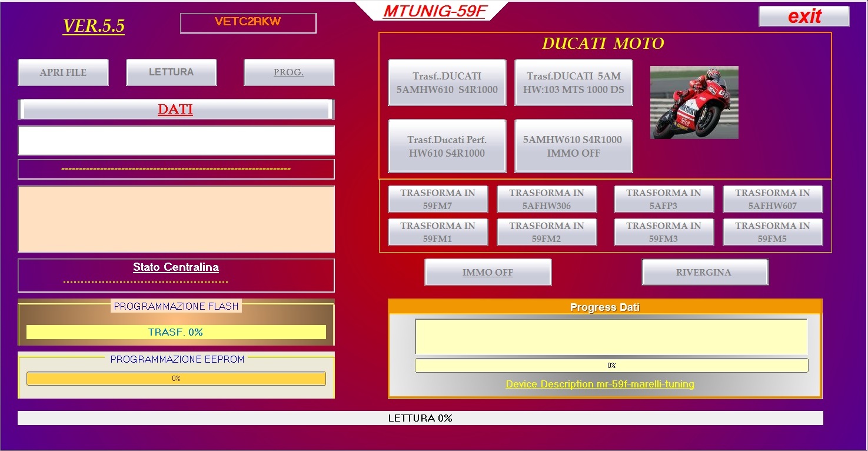Click the Stato Centralina label
Screen dimensions: 868x451
tap(176, 267)
